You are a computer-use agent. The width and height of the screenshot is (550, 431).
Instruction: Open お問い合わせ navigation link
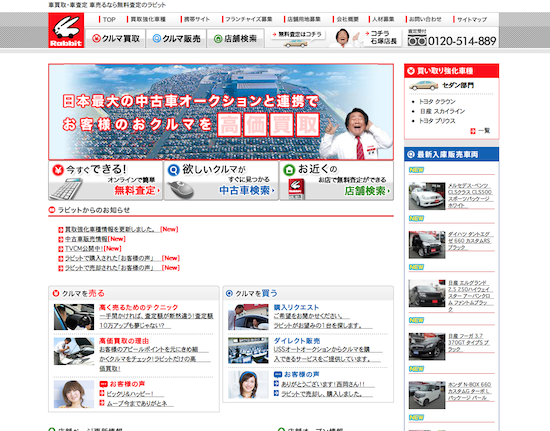[x=425, y=20]
